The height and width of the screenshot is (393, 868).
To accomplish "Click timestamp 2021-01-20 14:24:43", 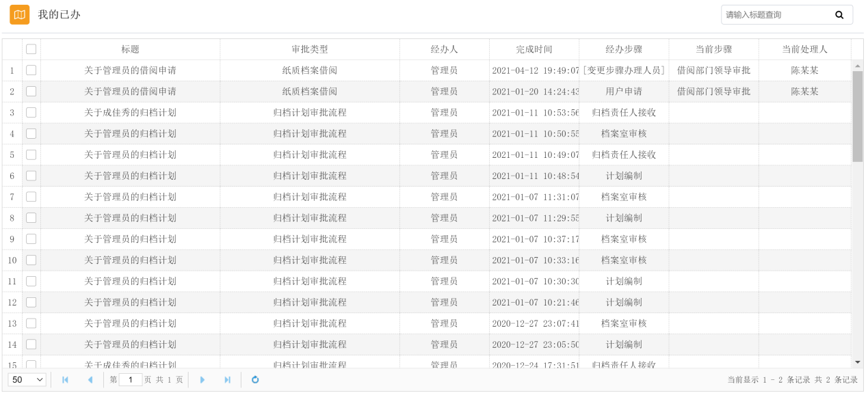I will point(536,92).
